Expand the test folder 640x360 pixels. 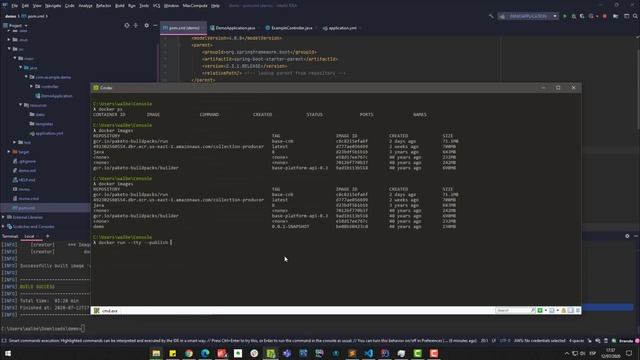(x=15, y=142)
